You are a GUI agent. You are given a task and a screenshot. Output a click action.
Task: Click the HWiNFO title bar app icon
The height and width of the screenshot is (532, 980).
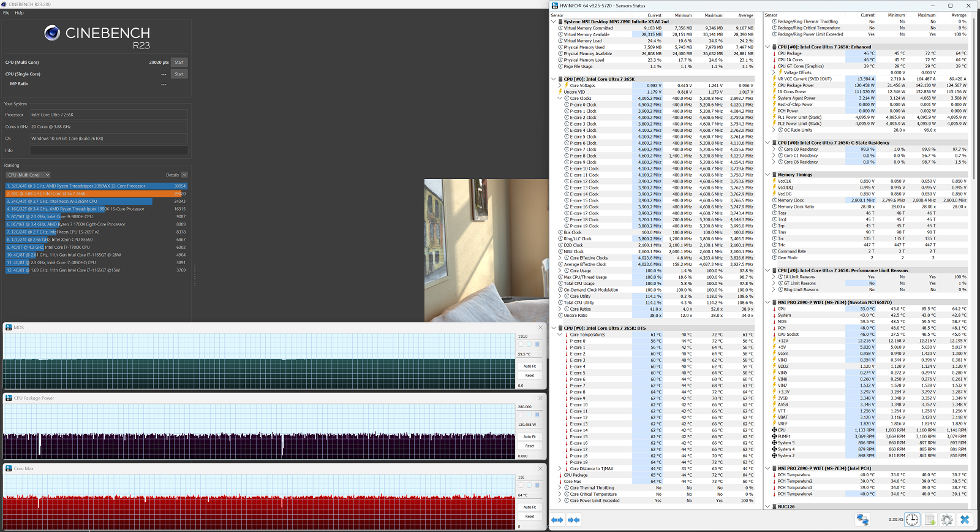tap(555, 6)
